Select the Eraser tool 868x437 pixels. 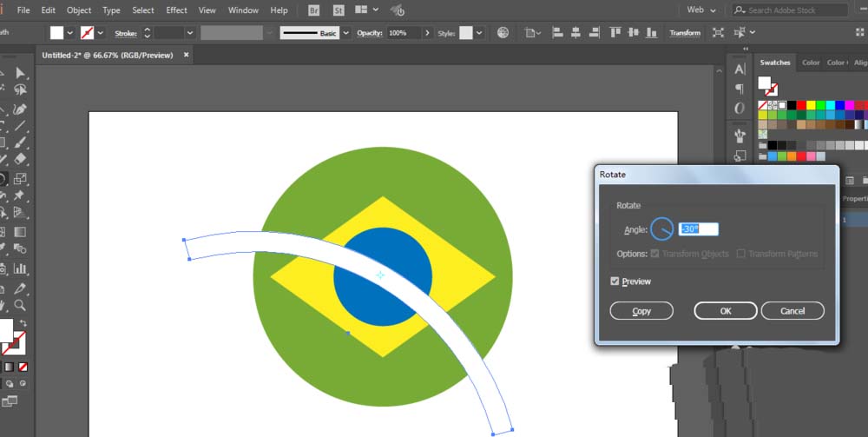21,160
